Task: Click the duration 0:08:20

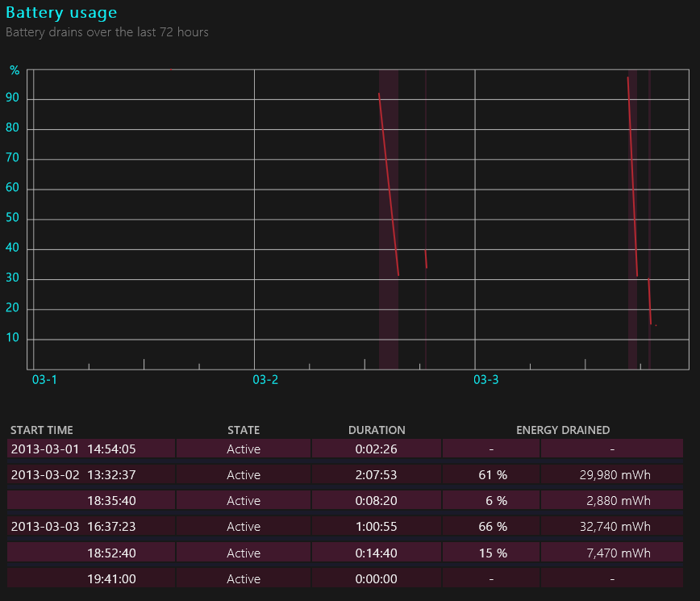Action: click(376, 500)
